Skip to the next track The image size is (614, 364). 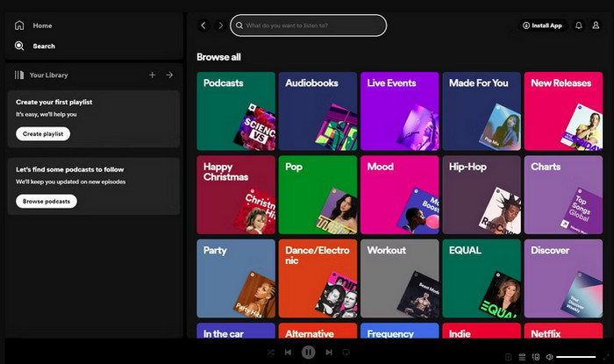[329, 352]
